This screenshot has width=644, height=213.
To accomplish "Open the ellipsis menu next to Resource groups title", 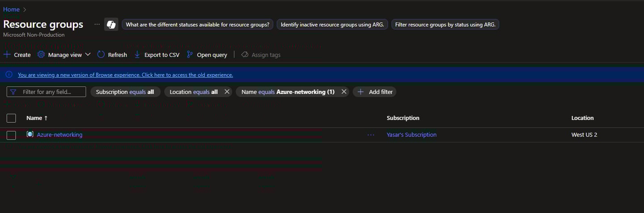I will (97, 25).
